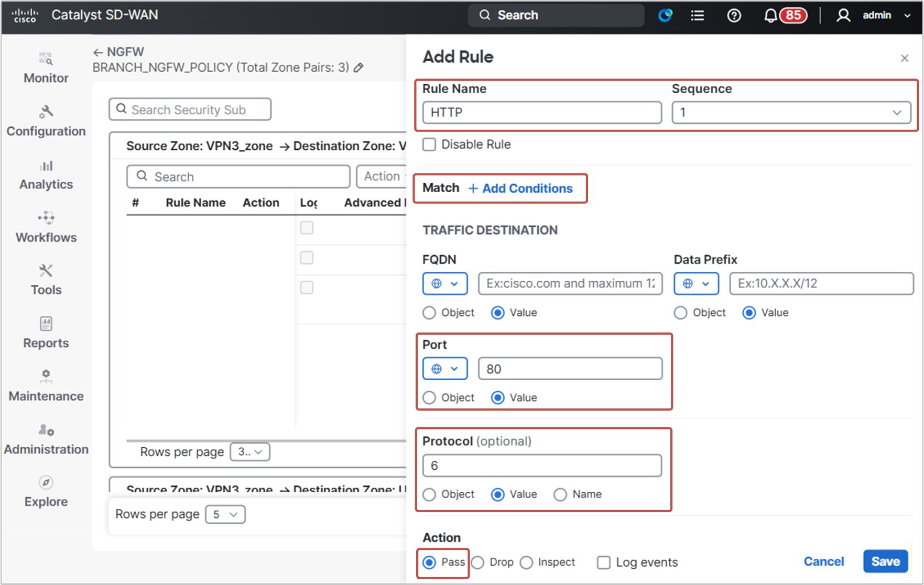Select Value radio under Protocol
The width and height of the screenshot is (924, 585).
(498, 494)
